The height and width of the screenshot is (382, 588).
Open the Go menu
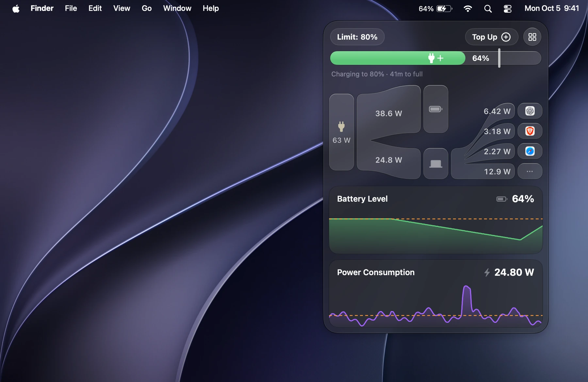(147, 8)
